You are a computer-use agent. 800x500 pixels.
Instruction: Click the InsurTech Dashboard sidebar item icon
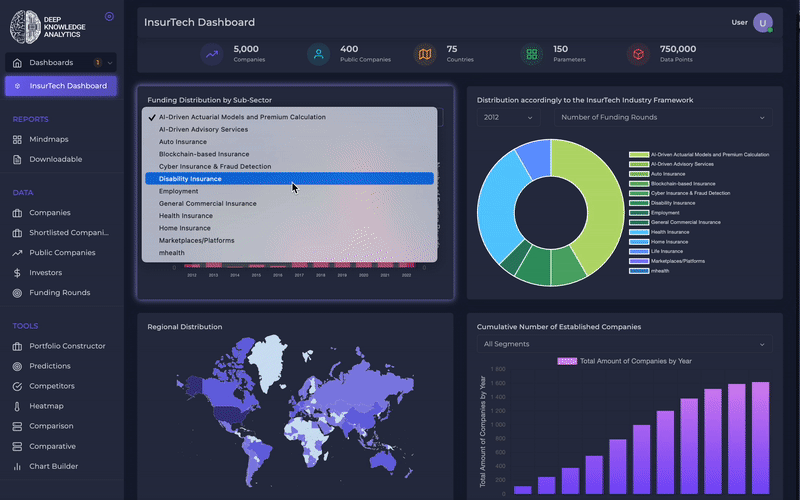[17, 86]
